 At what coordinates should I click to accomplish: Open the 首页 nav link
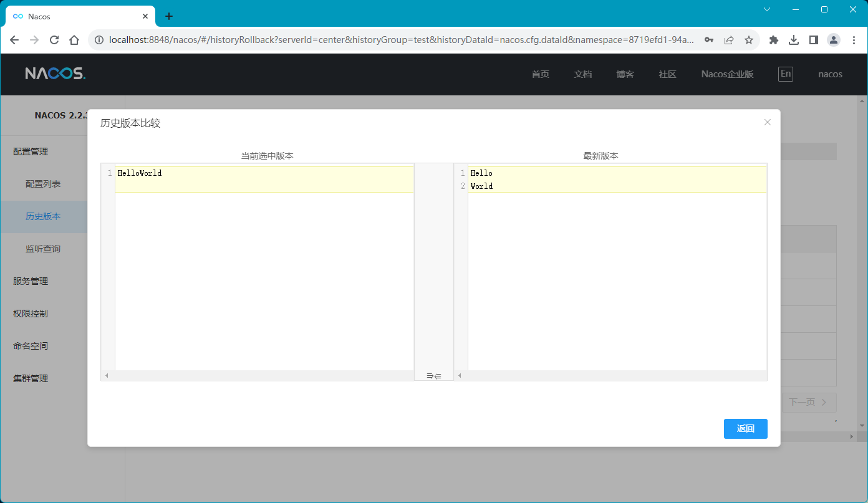[x=541, y=74]
